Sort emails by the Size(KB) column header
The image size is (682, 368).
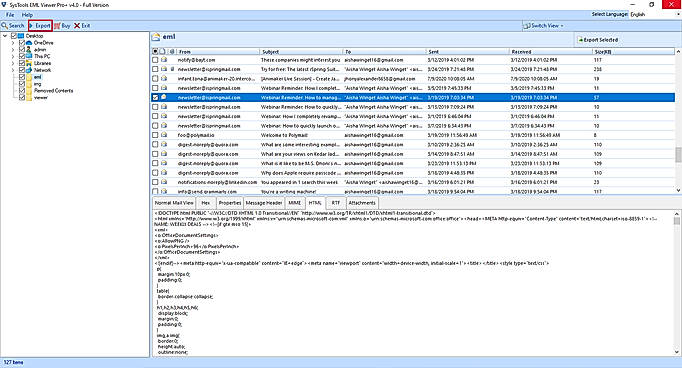(x=633, y=51)
